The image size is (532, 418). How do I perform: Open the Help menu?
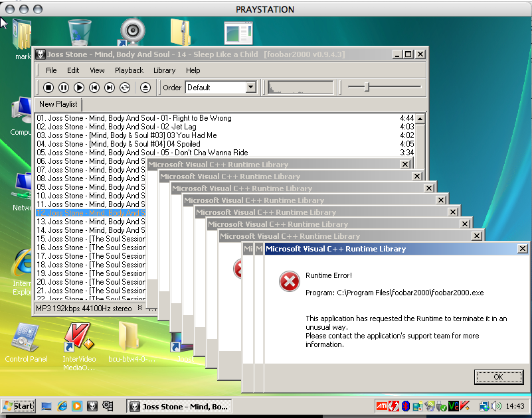coord(193,70)
